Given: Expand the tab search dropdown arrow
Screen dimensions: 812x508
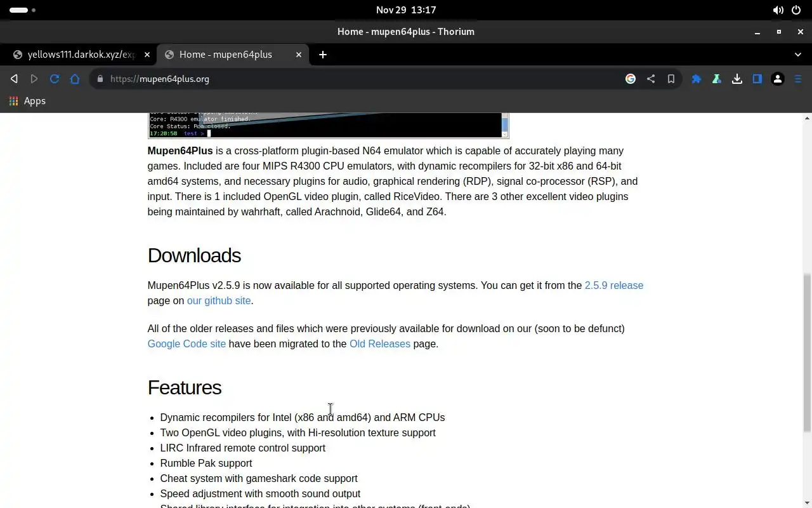Looking at the screenshot, I should [798, 55].
